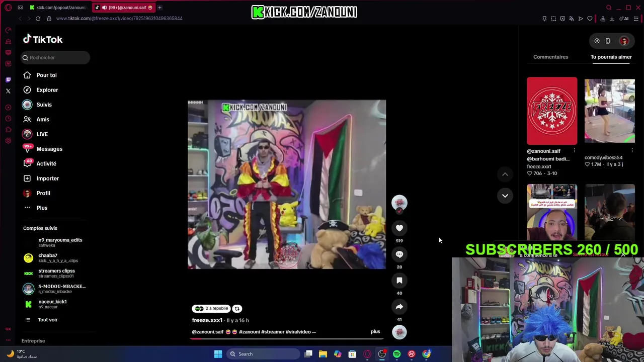Click the share arrow icon
Viewport: 644px width, 362px height.
point(399,307)
